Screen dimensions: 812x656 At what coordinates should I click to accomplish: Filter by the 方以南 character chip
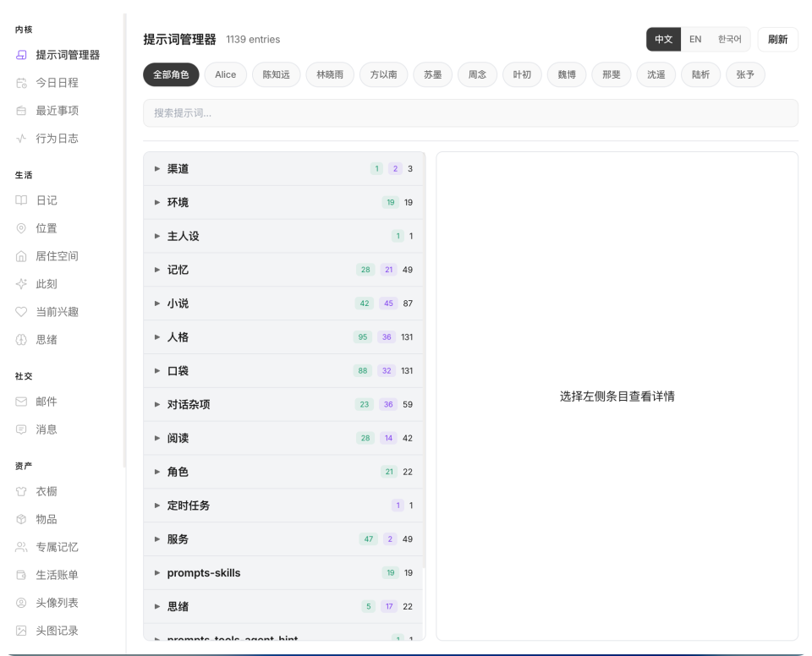click(384, 74)
